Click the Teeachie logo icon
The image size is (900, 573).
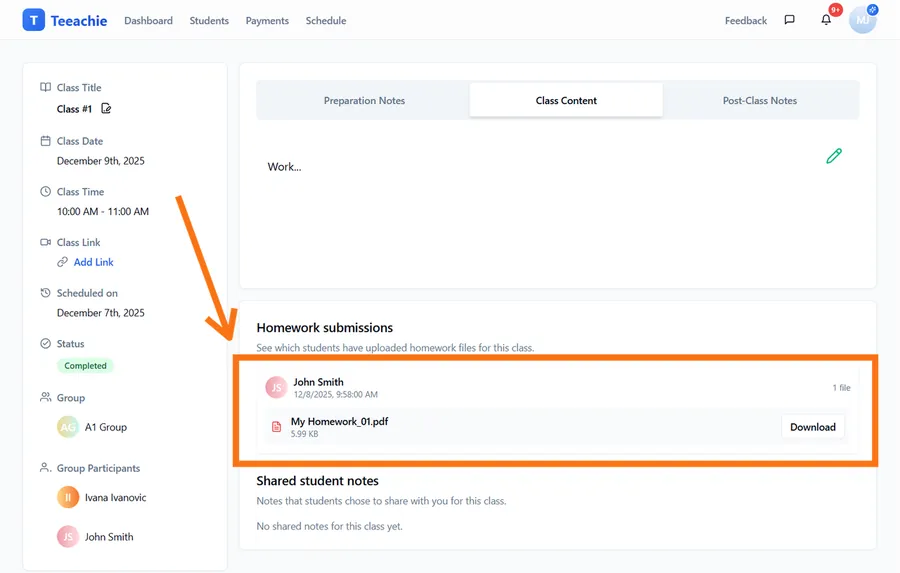tap(33, 20)
